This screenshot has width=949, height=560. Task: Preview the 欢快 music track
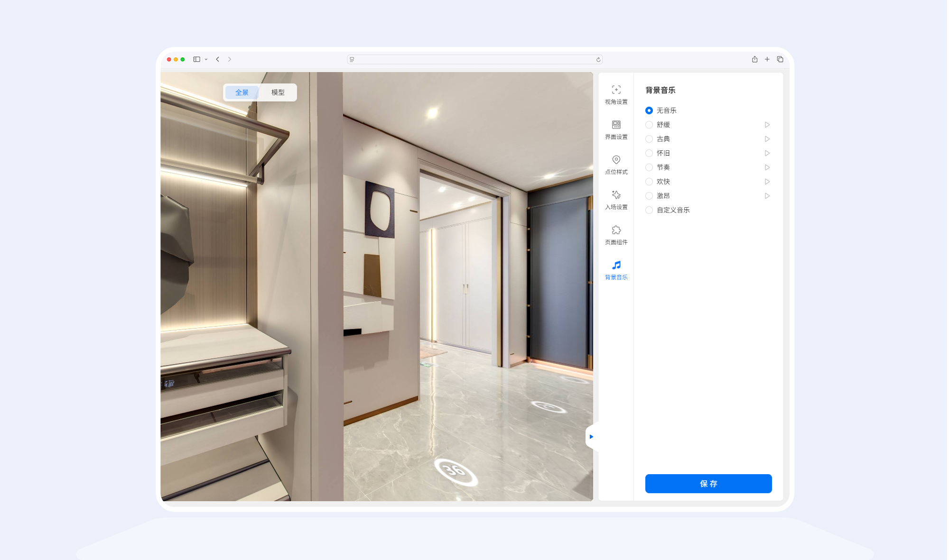pyautogui.click(x=767, y=182)
